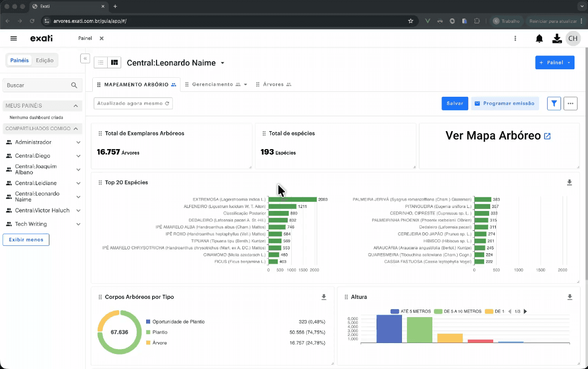Click the browser address bar URL
The width and height of the screenshot is (588, 369).
(x=90, y=21)
